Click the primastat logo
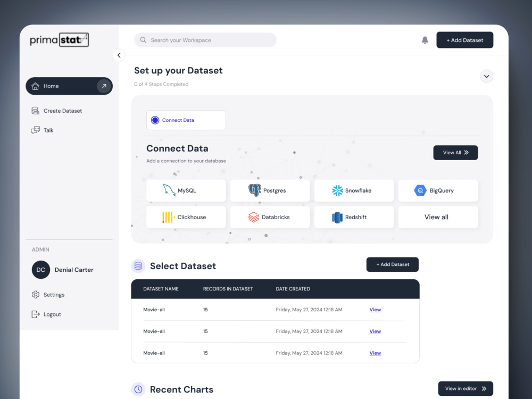This screenshot has width=532, height=399. point(60,40)
